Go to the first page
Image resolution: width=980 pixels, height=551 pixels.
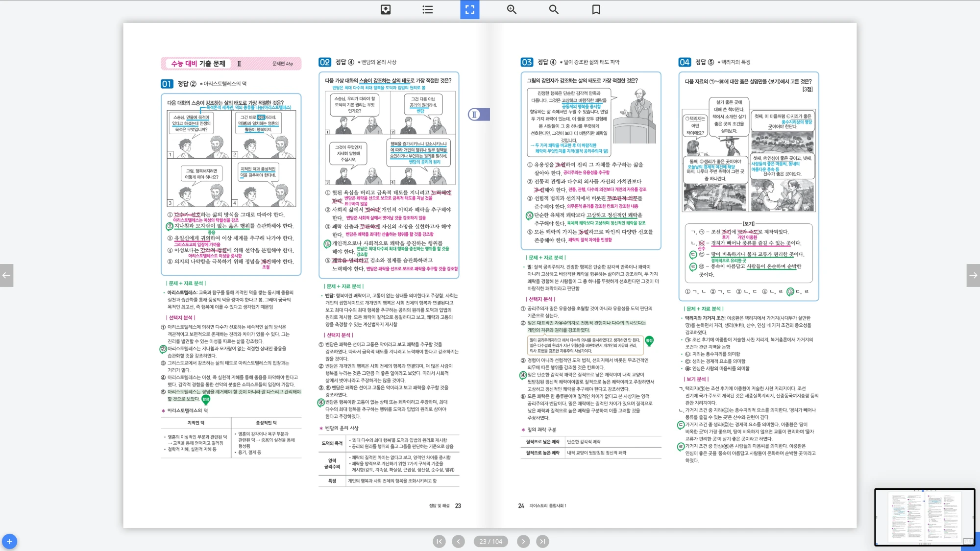point(439,541)
